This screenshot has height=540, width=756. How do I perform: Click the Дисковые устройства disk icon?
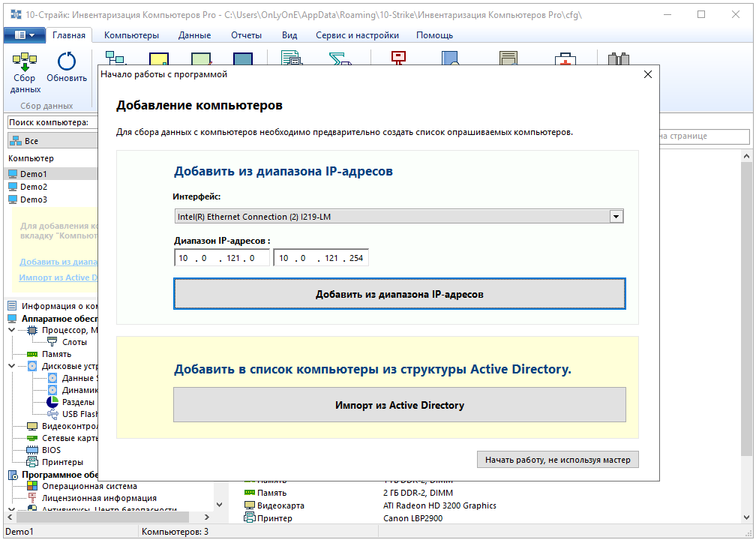[x=32, y=366]
